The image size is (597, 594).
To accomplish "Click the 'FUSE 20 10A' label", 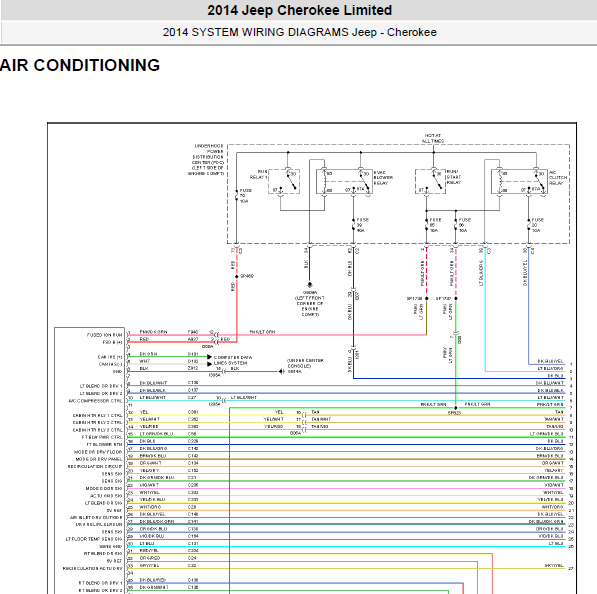I will pos(537,225).
